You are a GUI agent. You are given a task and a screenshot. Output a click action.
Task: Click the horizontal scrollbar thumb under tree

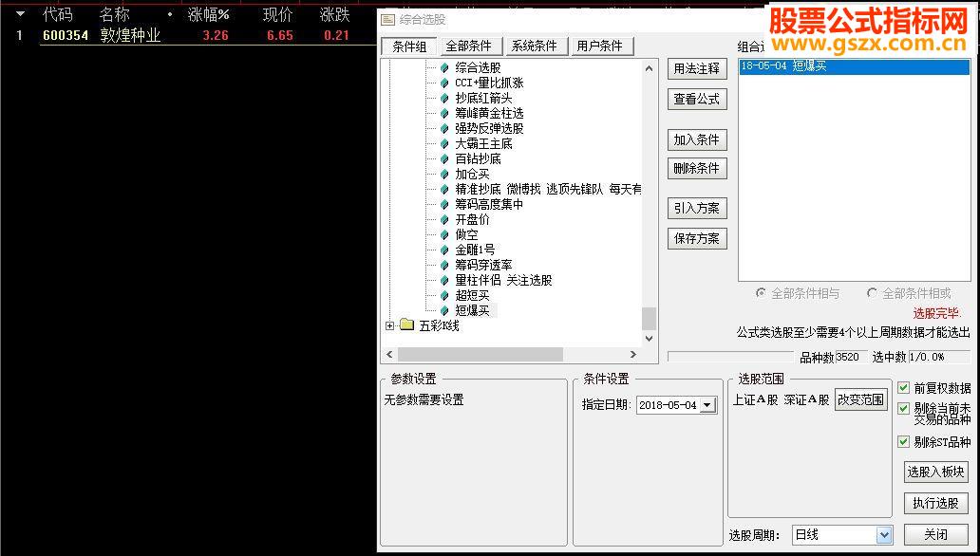pos(480,354)
